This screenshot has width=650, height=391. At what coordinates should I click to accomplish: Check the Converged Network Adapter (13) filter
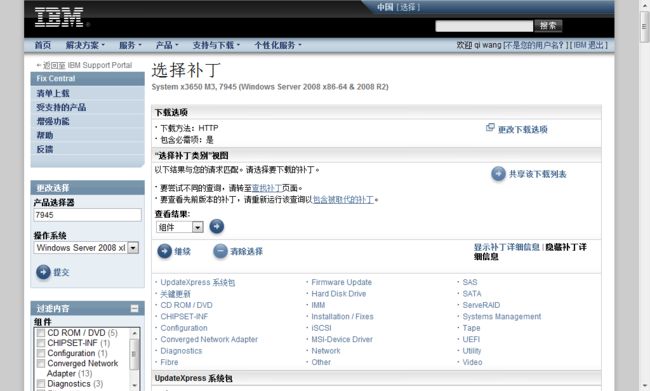41,363
